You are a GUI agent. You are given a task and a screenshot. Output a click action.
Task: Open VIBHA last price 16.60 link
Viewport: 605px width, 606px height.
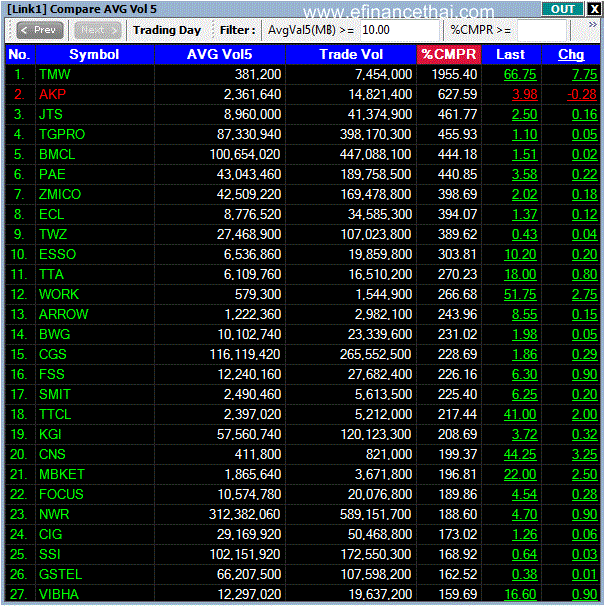coord(520,595)
